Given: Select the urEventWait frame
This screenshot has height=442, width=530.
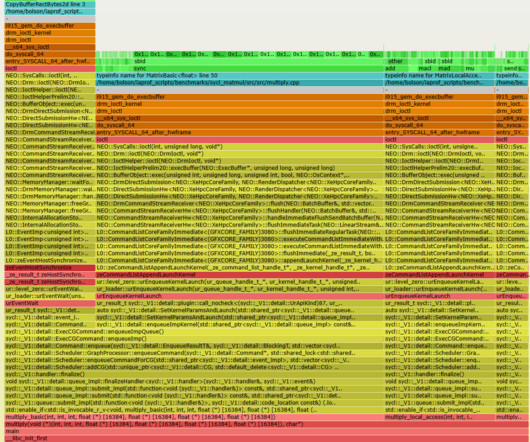Looking at the screenshot, I should 50,303.
